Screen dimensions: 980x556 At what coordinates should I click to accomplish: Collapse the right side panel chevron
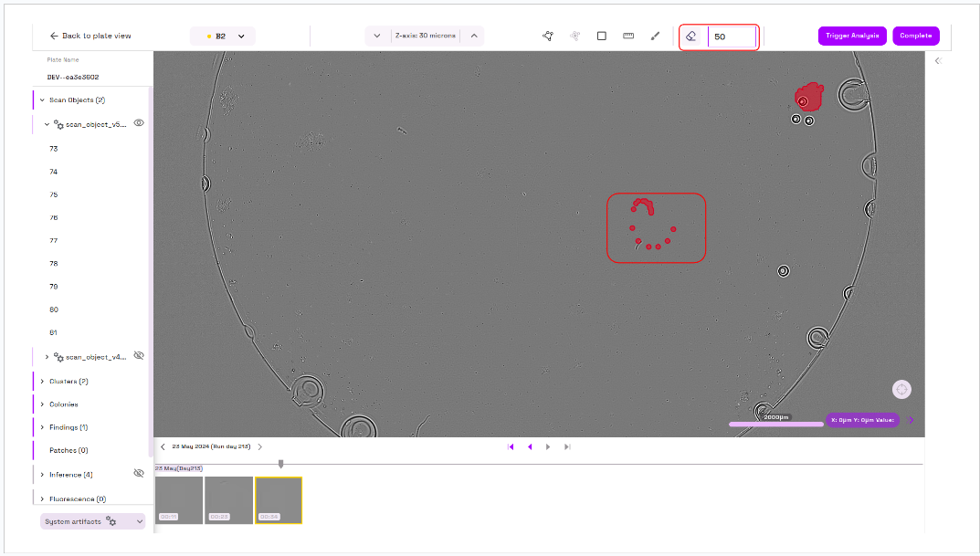pos(937,60)
